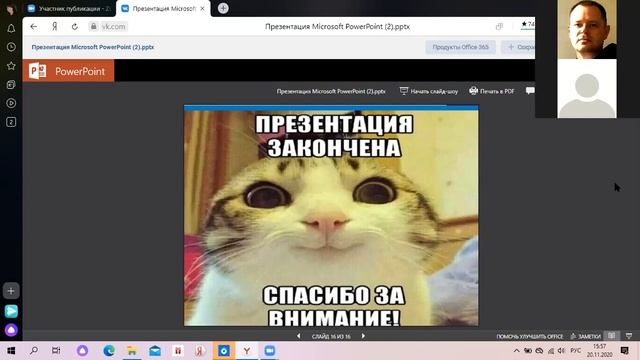Launch Alice assistant from the taskbar
Viewport: 640px width, 360px height.
82,351
